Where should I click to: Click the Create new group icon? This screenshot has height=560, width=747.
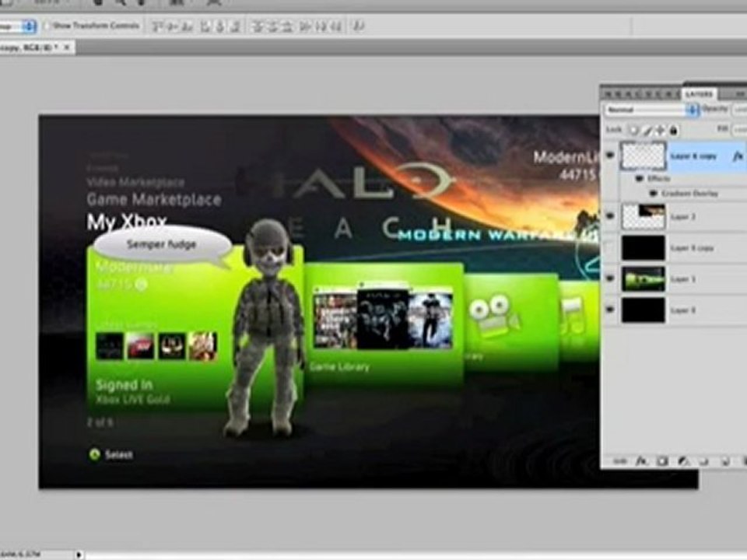[x=704, y=461]
